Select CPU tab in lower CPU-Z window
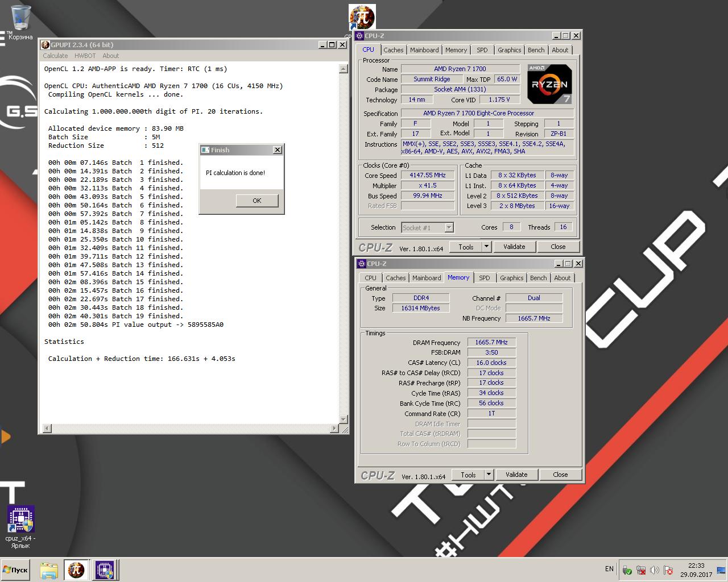This screenshot has width=728, height=582. coord(371,278)
